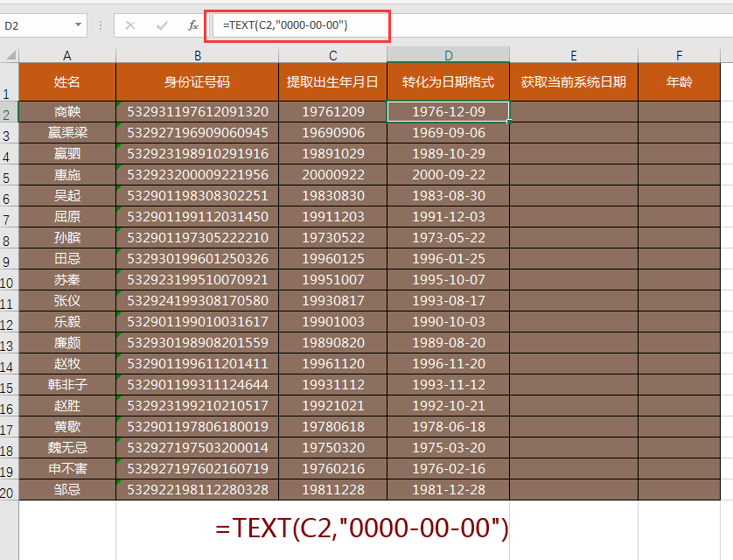Click date cell 1969-09-06
This screenshot has width=733, height=560.
[x=449, y=133]
